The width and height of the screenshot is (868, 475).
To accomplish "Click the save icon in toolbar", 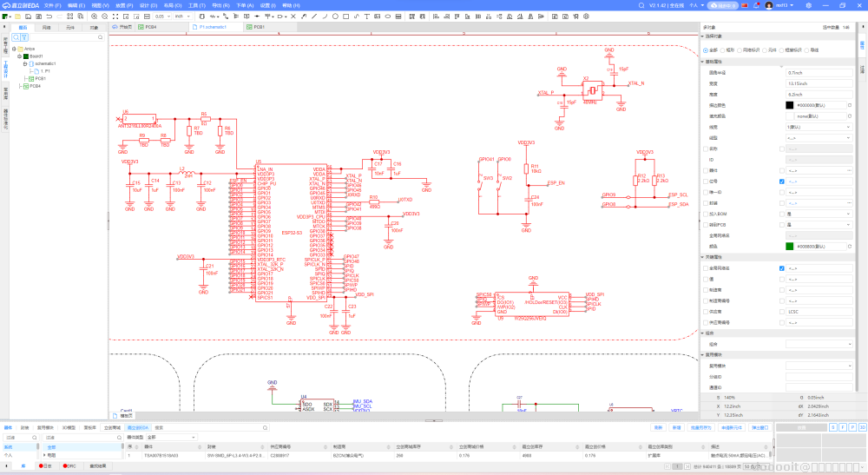I will click(27, 16).
